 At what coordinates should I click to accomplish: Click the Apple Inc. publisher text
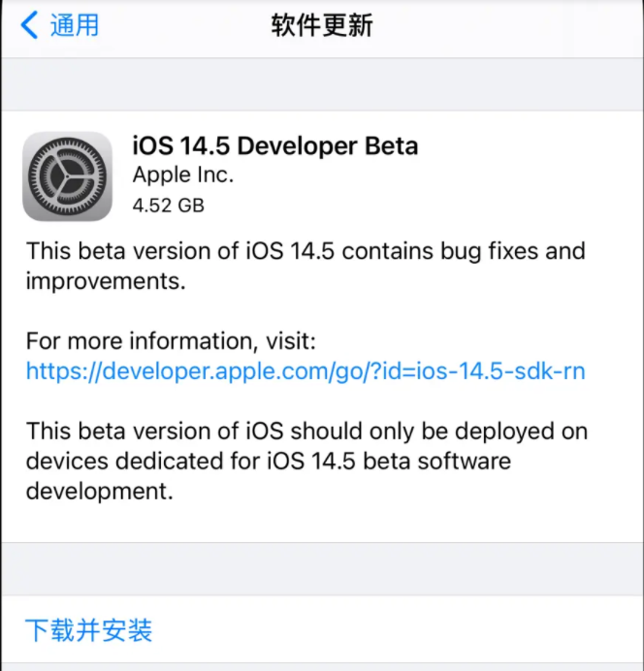(x=183, y=175)
